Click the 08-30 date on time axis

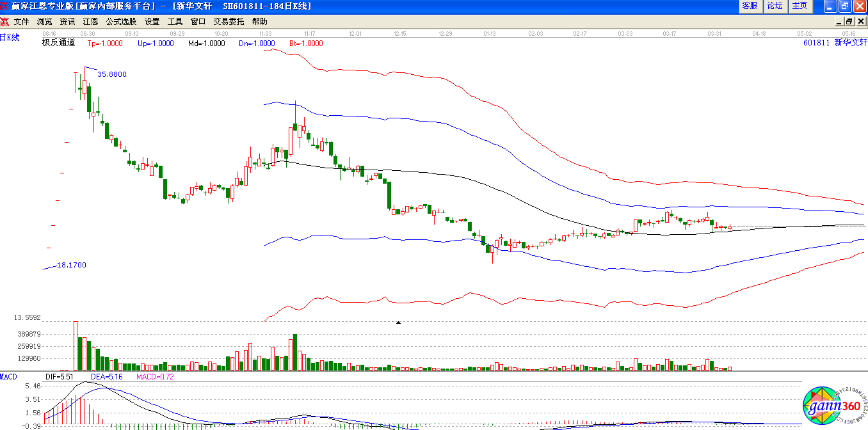88,33
